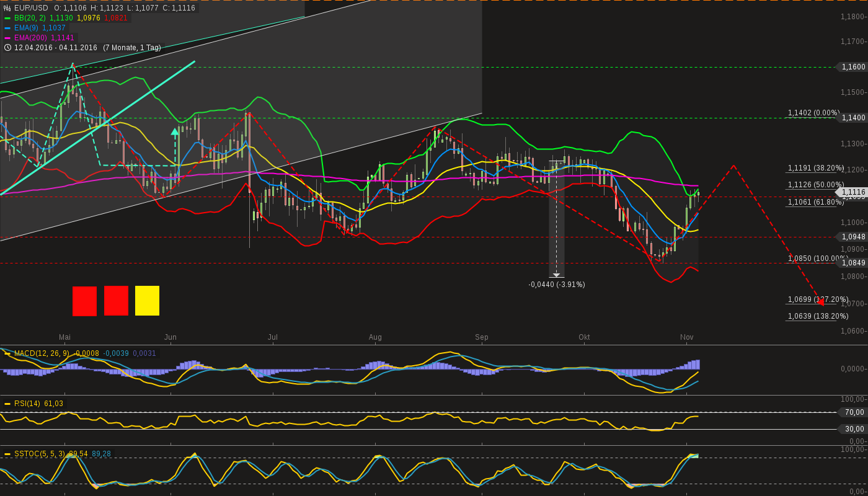
Task: Click the yellow marker beside the RSI label
Action: 7,404
